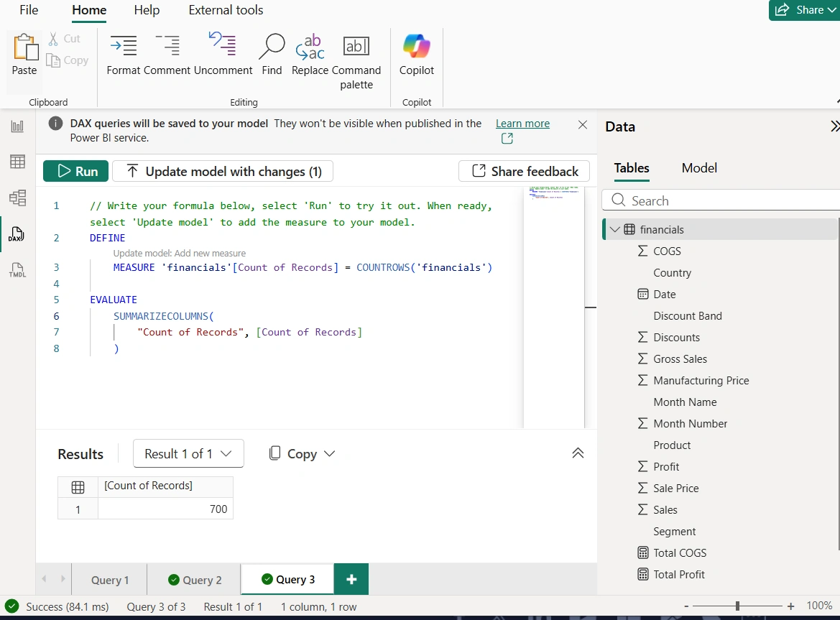
Task: Switch to the Tables tab
Action: click(632, 168)
